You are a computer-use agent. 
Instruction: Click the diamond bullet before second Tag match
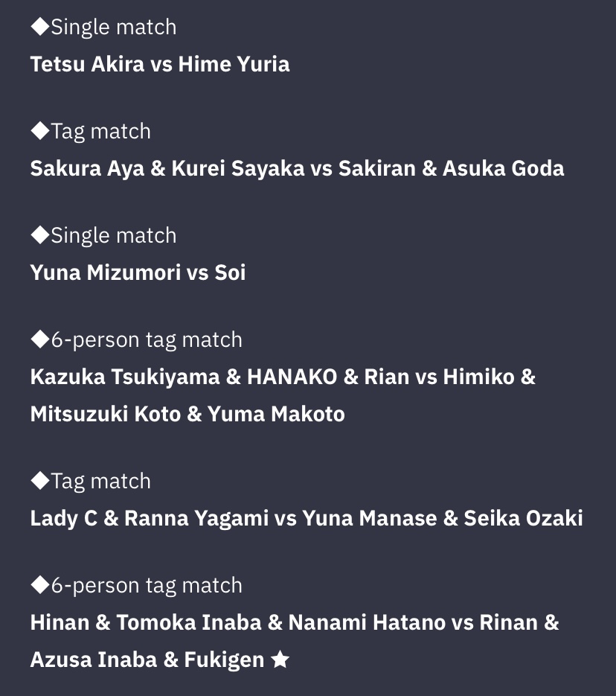tap(40, 481)
